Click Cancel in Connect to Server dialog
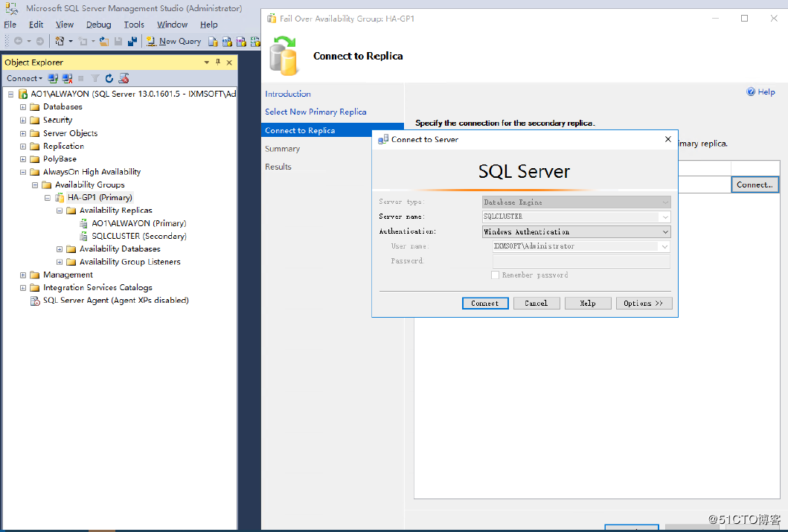Viewport: 788px width, 532px height. point(536,304)
